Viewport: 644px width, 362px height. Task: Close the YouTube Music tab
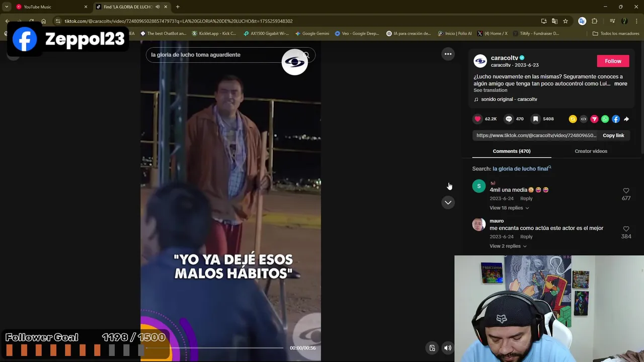coord(86,7)
